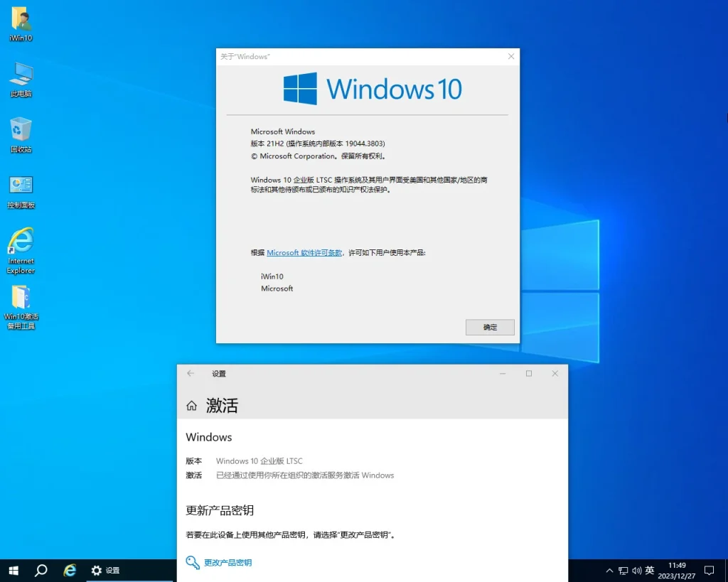Image resolution: width=728 pixels, height=582 pixels.
Task: Click the Windows 10 logo in About dialog
Action: (373, 88)
